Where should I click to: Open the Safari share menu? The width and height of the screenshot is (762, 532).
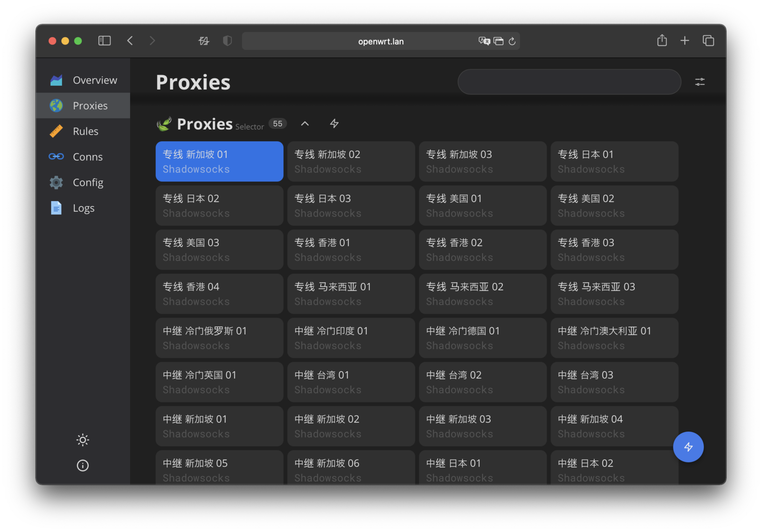(662, 41)
